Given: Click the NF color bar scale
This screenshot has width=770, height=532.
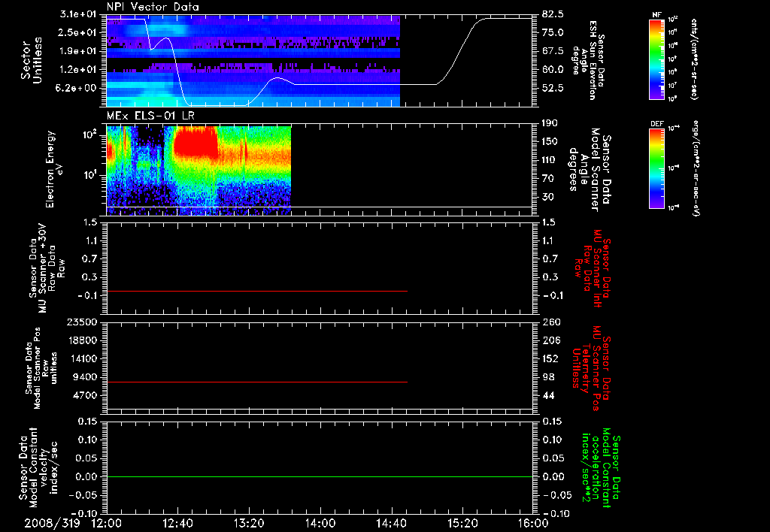Looking at the screenshot, I should (x=657, y=59).
